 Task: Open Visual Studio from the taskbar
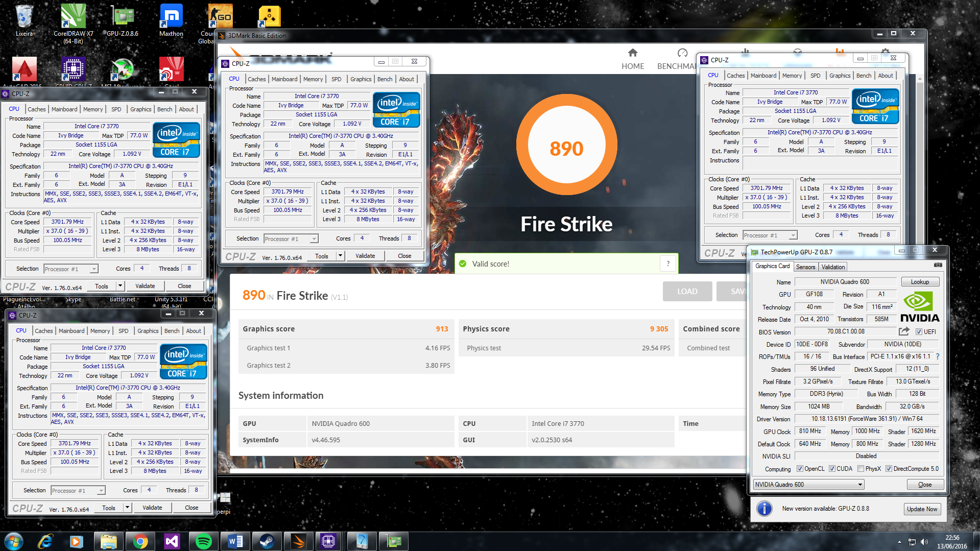(172, 541)
